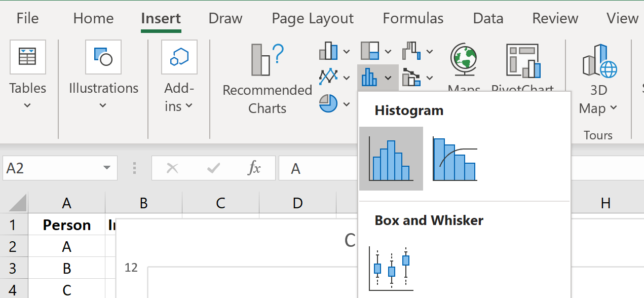The image size is (644, 298).
Task: Click inside the formula bar
Action: pos(324,168)
